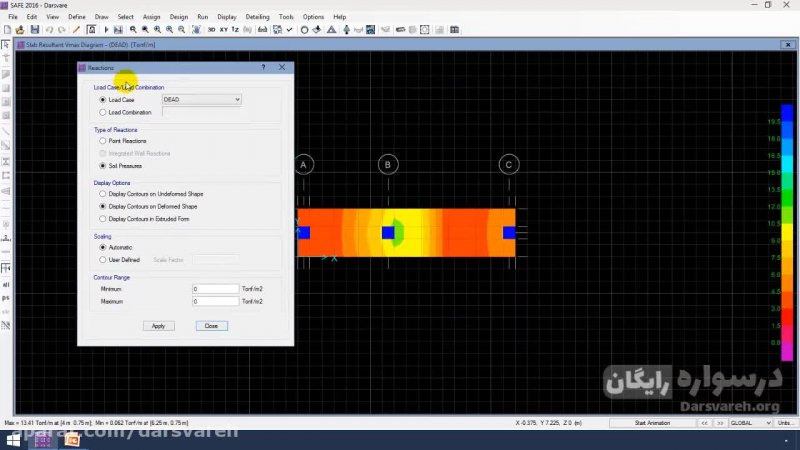Open the Display menu
800x450 pixels.
(x=227, y=17)
